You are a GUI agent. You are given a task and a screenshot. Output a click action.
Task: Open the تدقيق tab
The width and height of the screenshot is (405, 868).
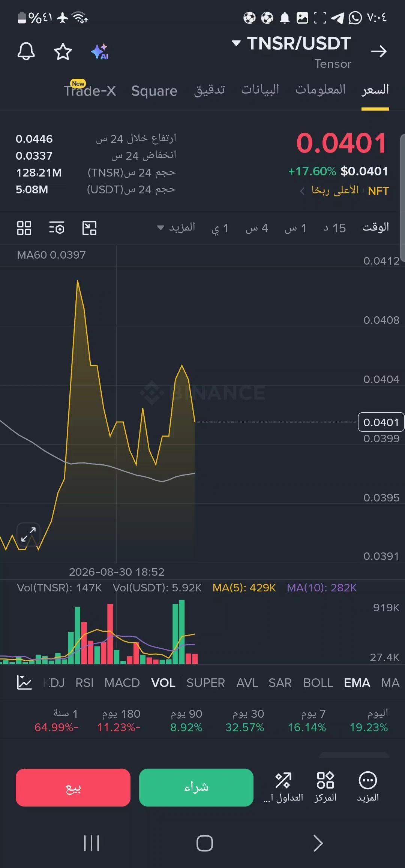209,90
